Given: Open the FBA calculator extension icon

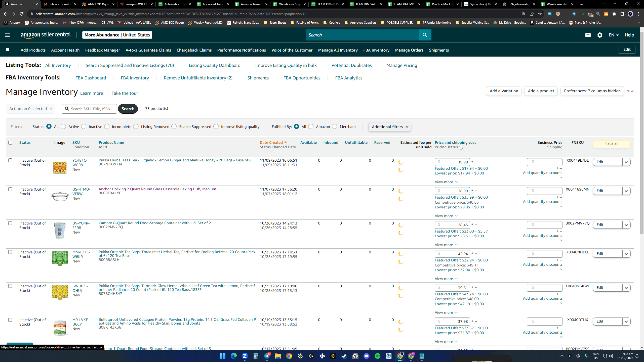Looking at the screenshot, I should (550, 14).
